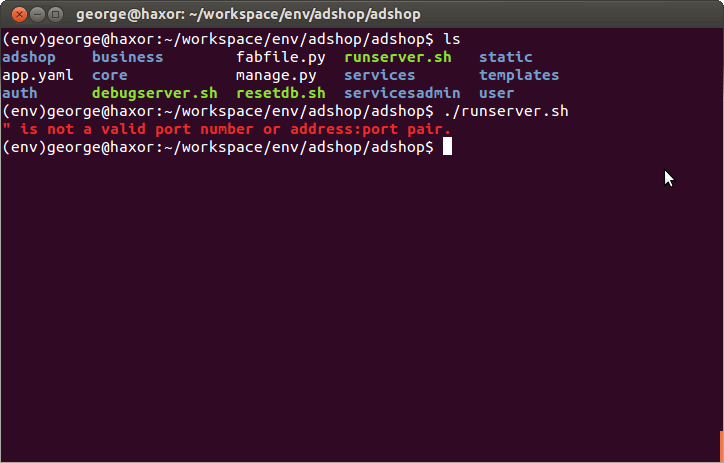Click the cursor block at the last prompt
The height and width of the screenshot is (463, 724).
click(447, 147)
